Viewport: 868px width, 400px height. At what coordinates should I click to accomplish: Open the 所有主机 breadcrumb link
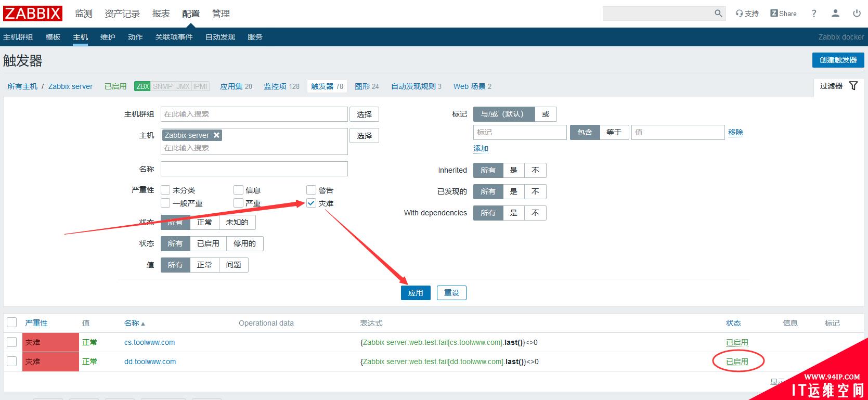[x=22, y=86]
